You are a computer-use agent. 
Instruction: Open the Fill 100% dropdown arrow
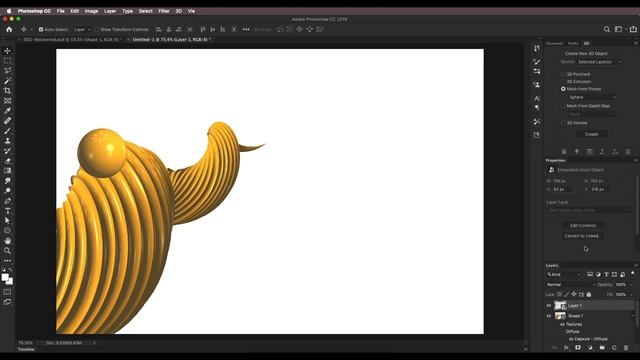(632, 294)
